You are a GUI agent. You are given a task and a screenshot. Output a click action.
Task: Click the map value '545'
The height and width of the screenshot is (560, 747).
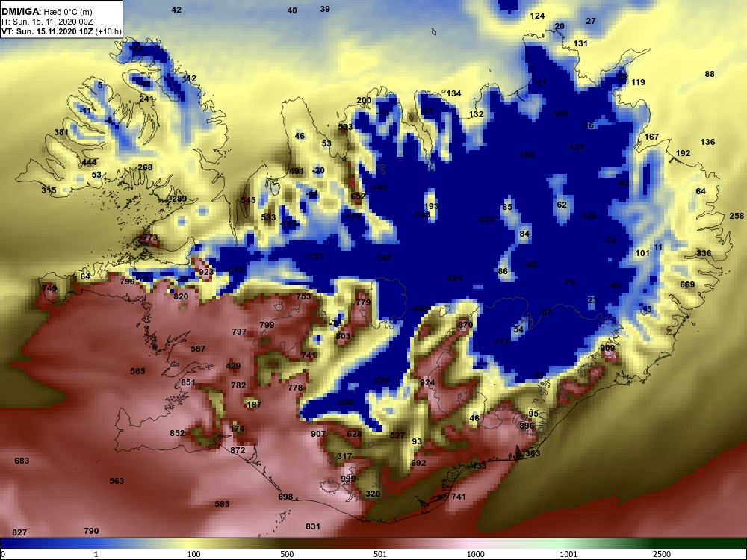(x=248, y=200)
